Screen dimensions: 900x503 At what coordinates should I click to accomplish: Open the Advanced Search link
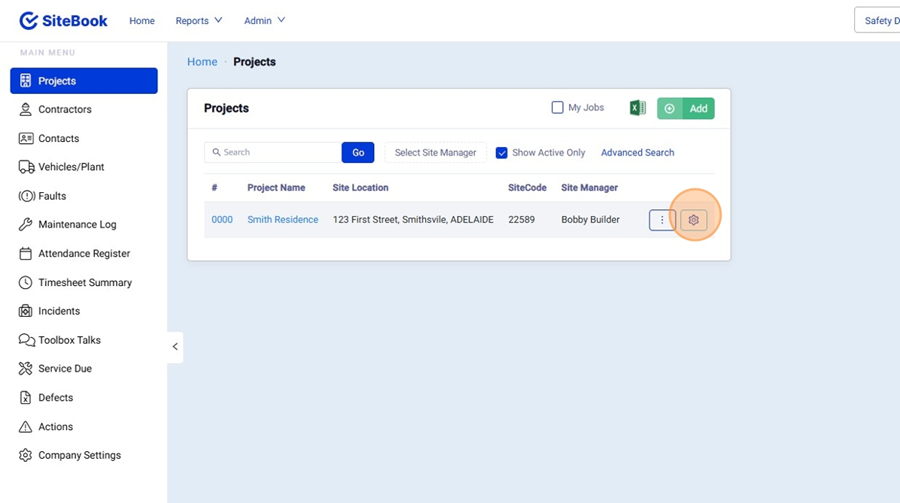point(637,153)
